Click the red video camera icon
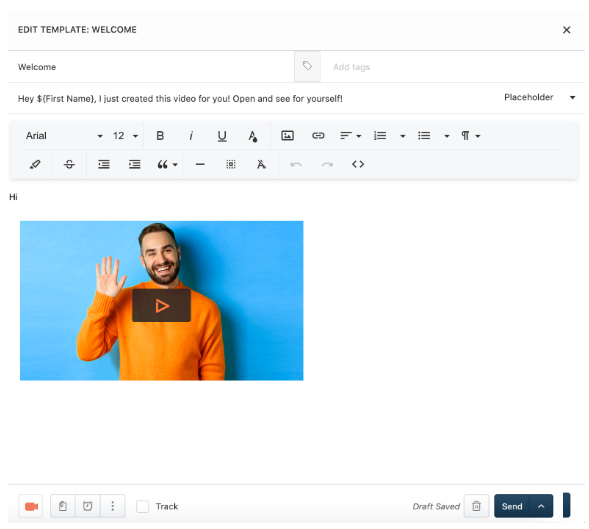Image resolution: width=589 pixels, height=529 pixels. coord(31,506)
